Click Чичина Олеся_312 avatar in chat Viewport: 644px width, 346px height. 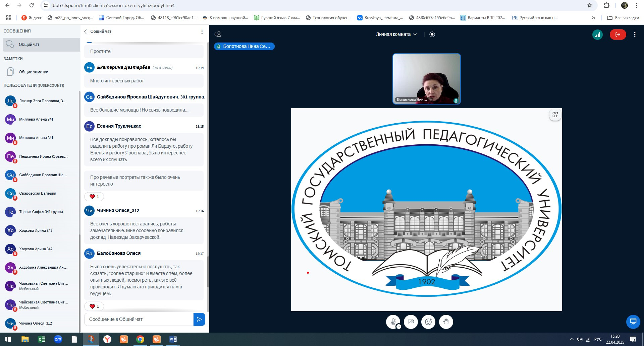click(x=89, y=211)
